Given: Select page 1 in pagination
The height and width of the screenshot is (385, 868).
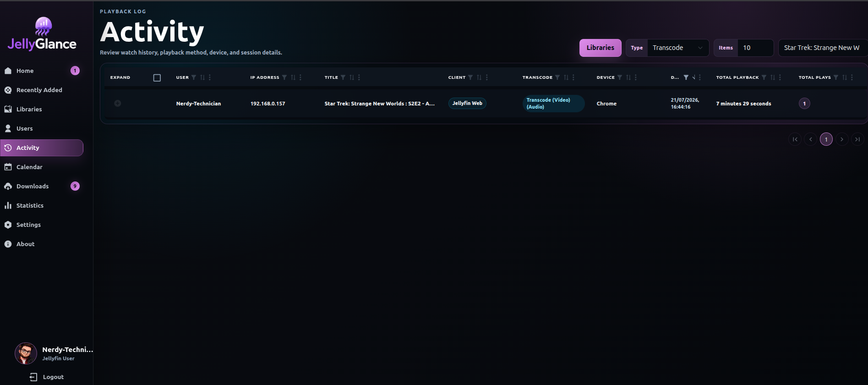Looking at the screenshot, I should pyautogui.click(x=826, y=139).
